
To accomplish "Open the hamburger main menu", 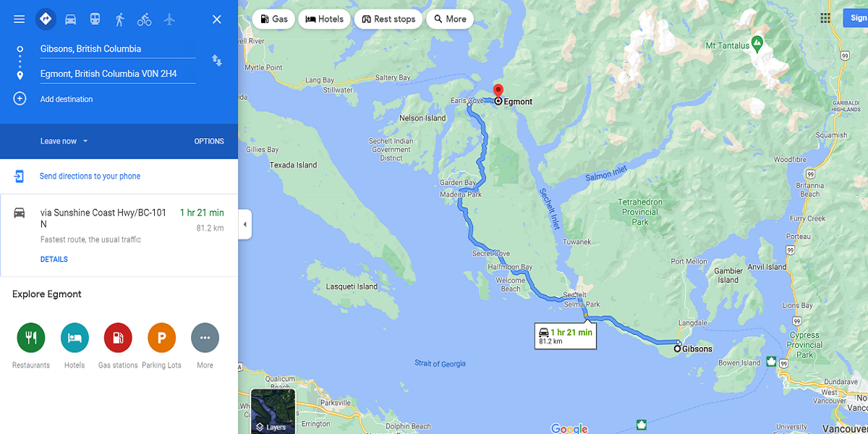I will tap(20, 20).
